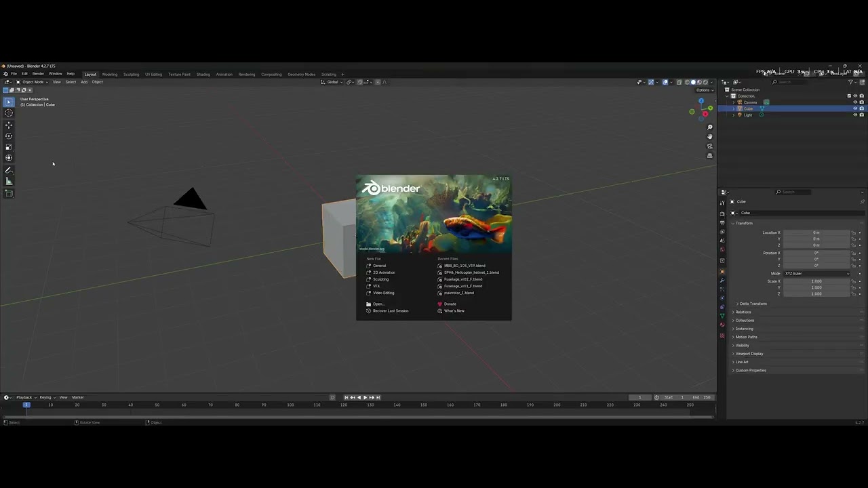Create a new General file from splash
Viewport: 868px width, 488px height.
pos(379,266)
